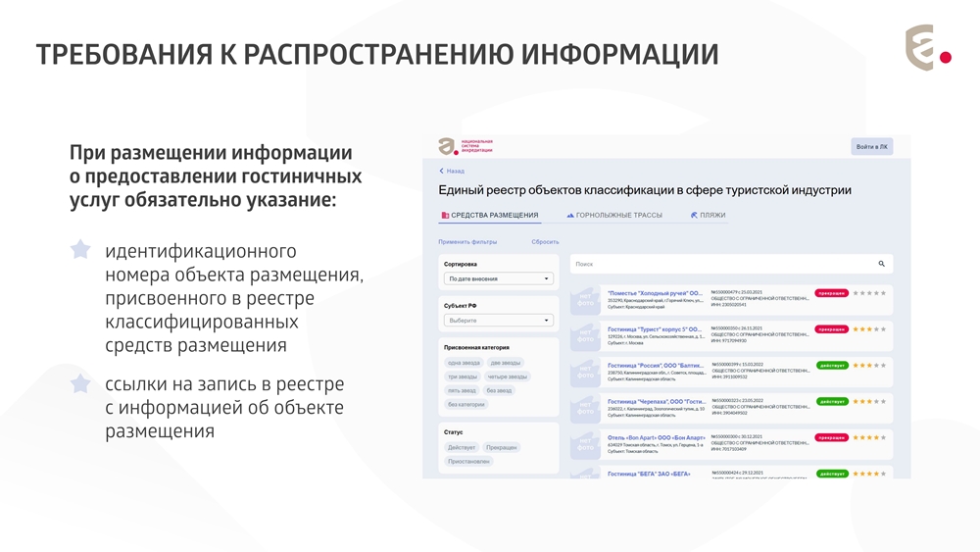The width and height of the screenshot is (980, 552).
Task: Click star rating of Гостиница Турист
Action: (869, 329)
